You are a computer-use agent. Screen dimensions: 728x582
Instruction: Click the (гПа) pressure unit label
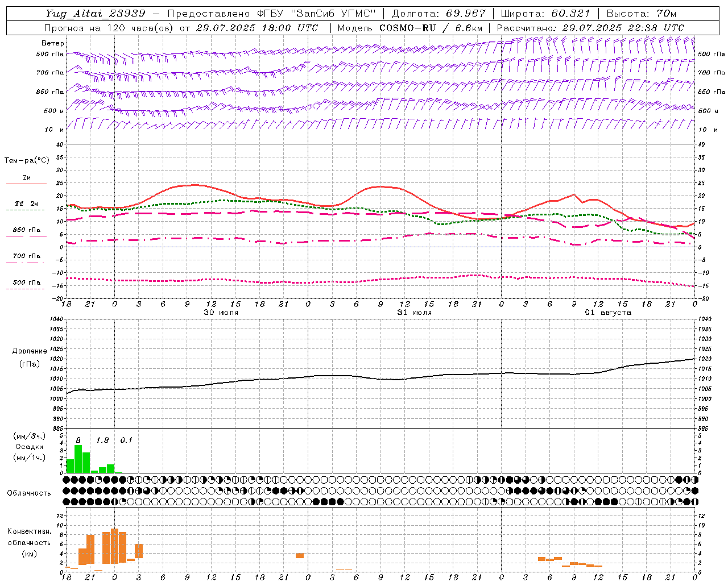point(30,364)
